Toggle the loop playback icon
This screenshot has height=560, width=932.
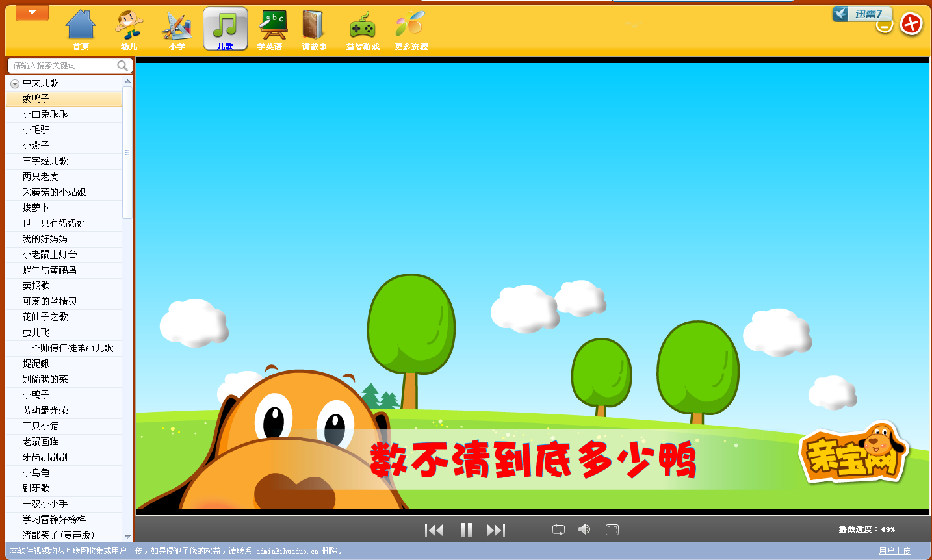pos(558,529)
